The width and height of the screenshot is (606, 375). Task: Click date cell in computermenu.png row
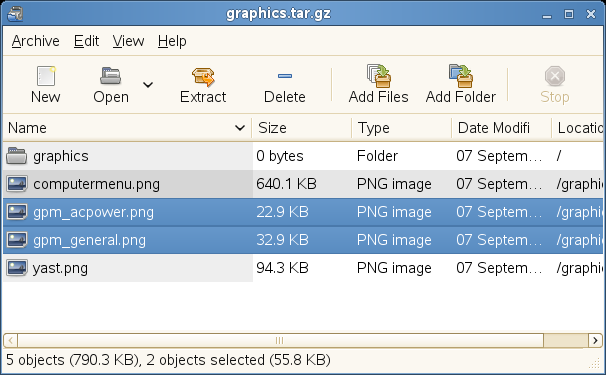[499, 184]
